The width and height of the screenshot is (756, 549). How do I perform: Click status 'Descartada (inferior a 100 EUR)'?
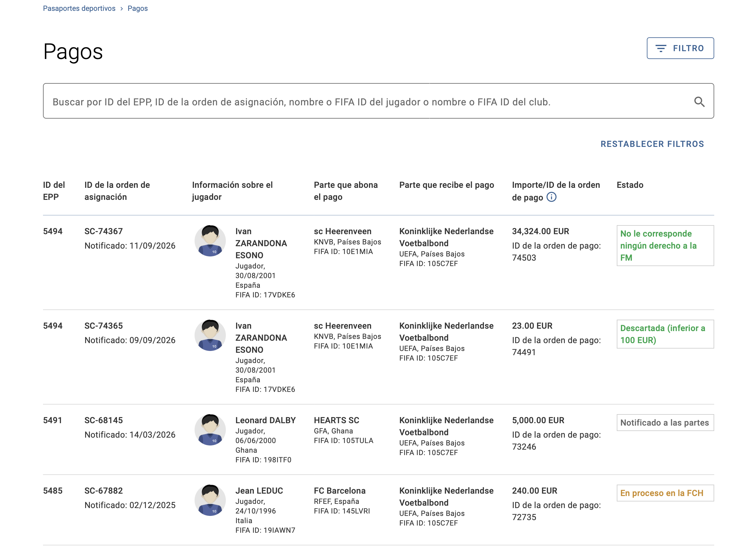[x=665, y=334]
